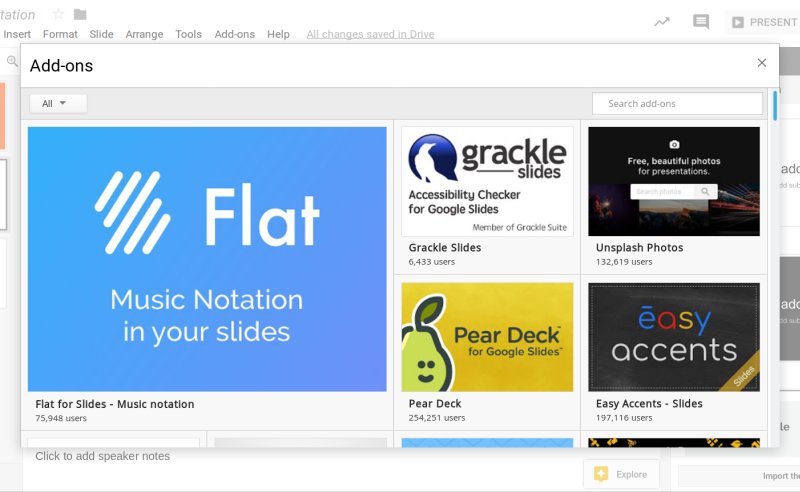Open the Insert menu
Screen dimensions: 800x492
[x=17, y=34]
